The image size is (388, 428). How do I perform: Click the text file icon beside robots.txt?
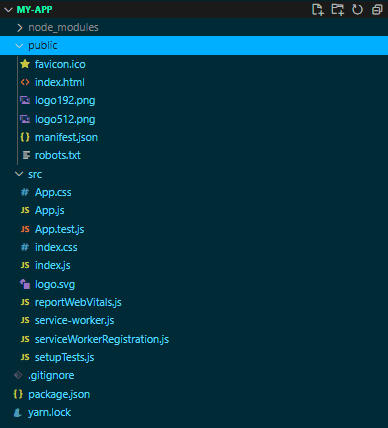click(26, 155)
